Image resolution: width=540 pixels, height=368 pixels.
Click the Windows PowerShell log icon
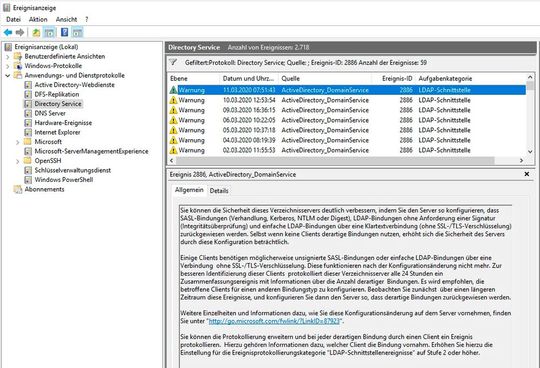point(28,179)
